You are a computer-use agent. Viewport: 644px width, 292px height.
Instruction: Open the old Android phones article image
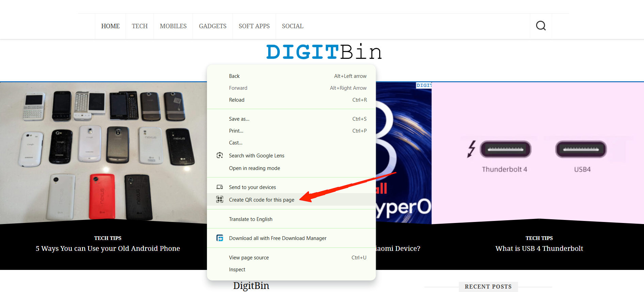[103, 153]
